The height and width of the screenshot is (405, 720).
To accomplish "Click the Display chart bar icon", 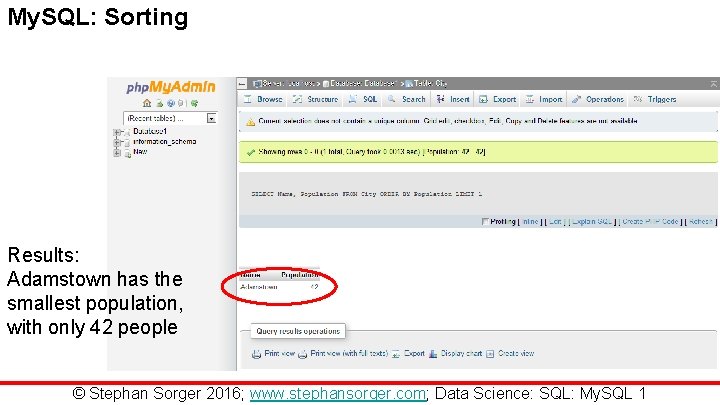I will (x=433, y=354).
